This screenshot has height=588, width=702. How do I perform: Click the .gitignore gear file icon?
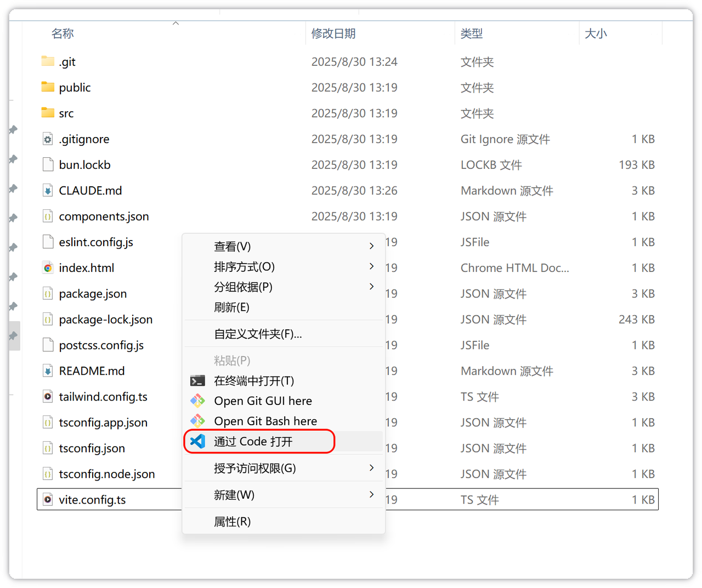[x=48, y=139]
